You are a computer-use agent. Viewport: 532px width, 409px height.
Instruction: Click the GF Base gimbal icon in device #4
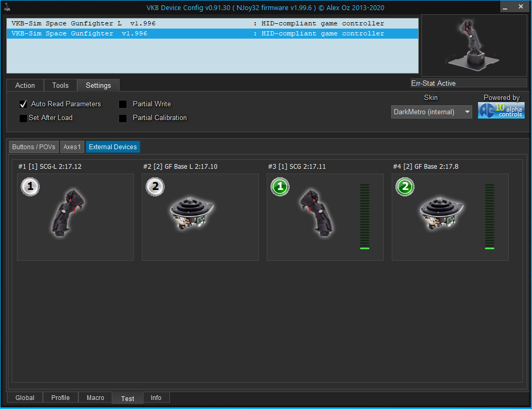click(442, 215)
